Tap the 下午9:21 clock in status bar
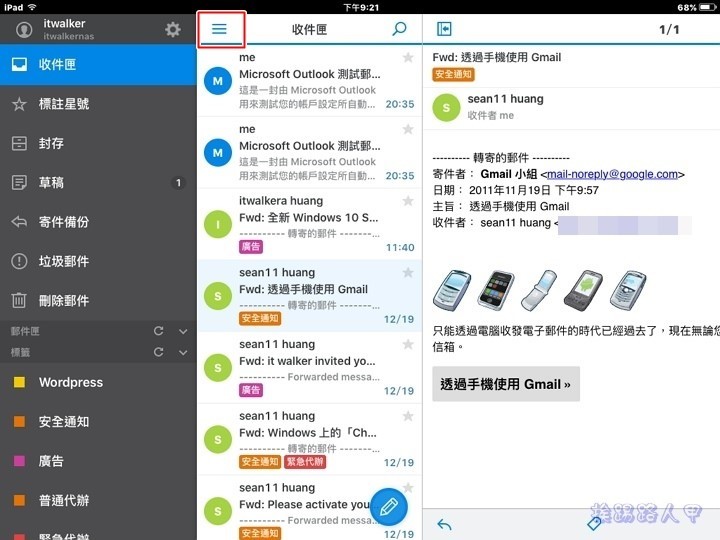This screenshot has height=540, width=720. point(361,7)
